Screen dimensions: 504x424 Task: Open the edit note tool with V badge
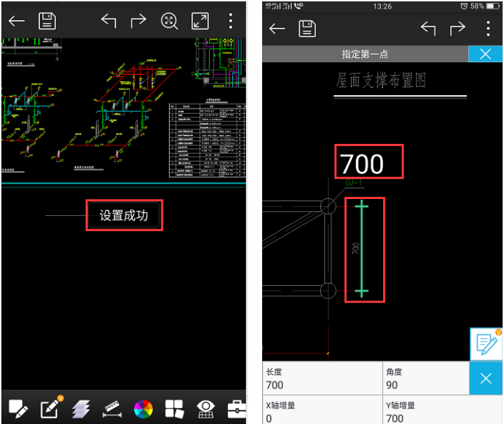pos(49,408)
